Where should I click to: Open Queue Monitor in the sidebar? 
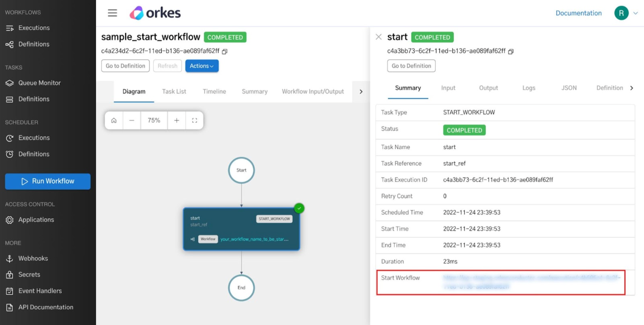pyautogui.click(x=40, y=83)
